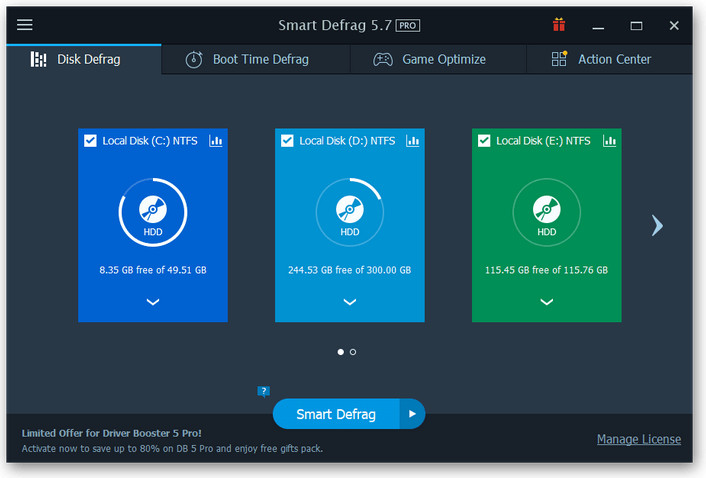Expand options chevron on Local Disk (D:)
This screenshot has width=706, height=478.
350,302
